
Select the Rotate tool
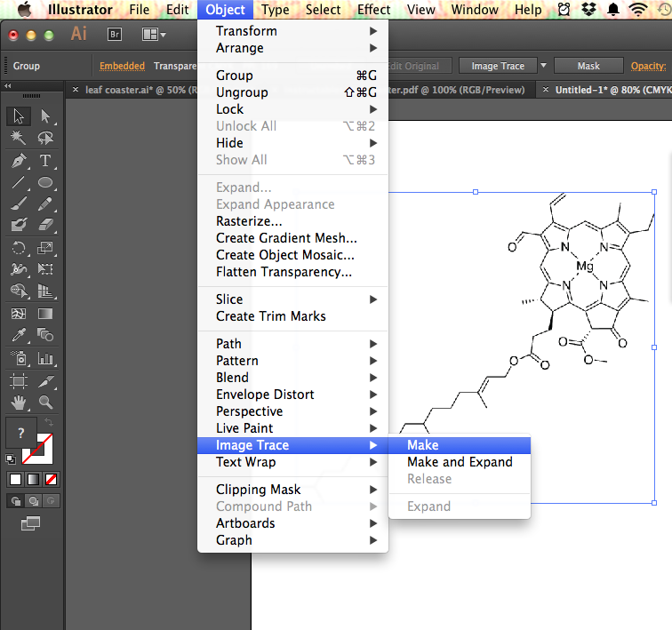[x=19, y=248]
